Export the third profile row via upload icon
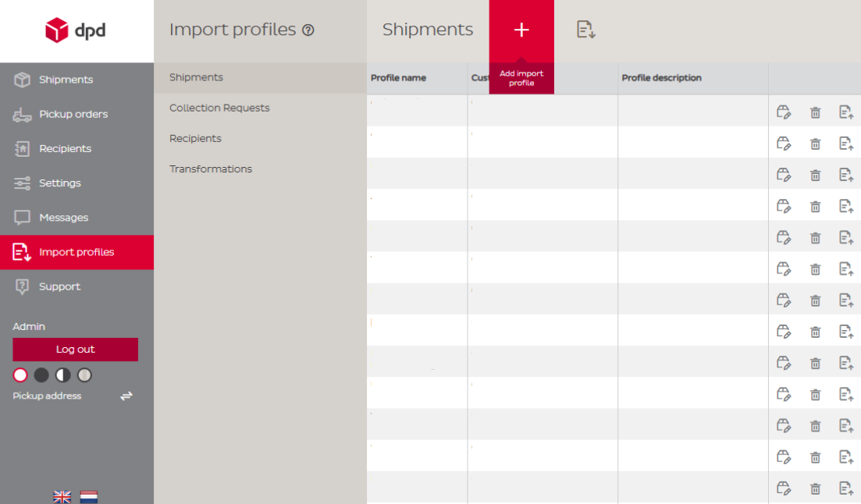 click(846, 175)
